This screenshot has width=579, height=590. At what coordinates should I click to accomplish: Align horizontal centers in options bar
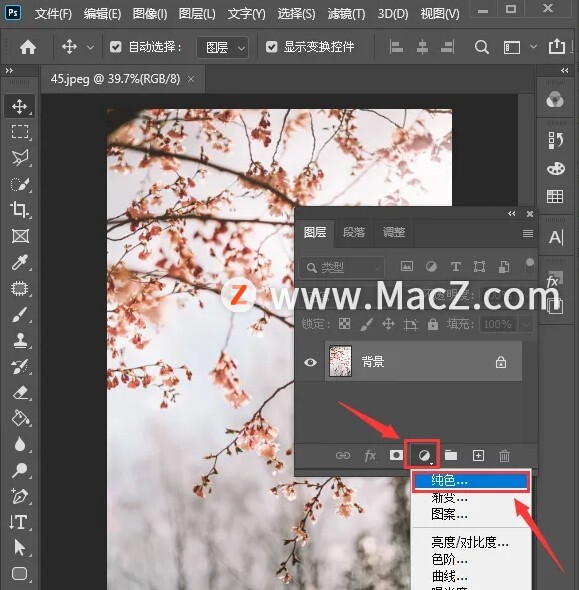tap(422, 47)
